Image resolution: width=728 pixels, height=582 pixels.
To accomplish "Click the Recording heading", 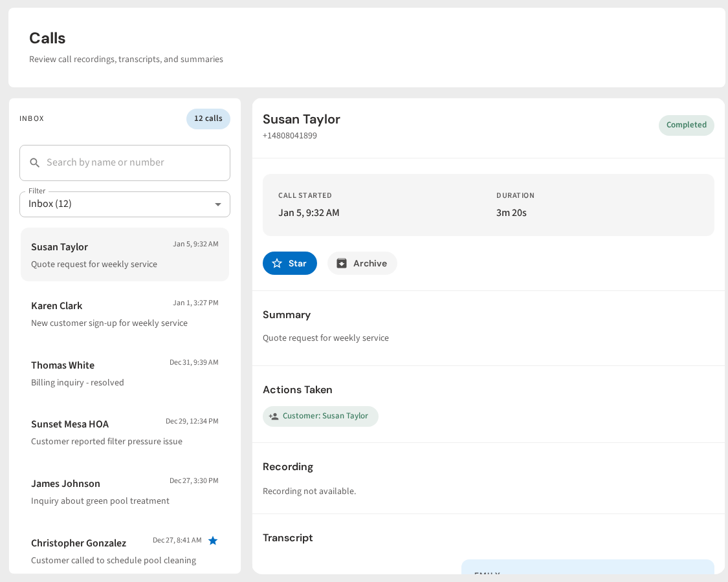I will click(x=288, y=467).
